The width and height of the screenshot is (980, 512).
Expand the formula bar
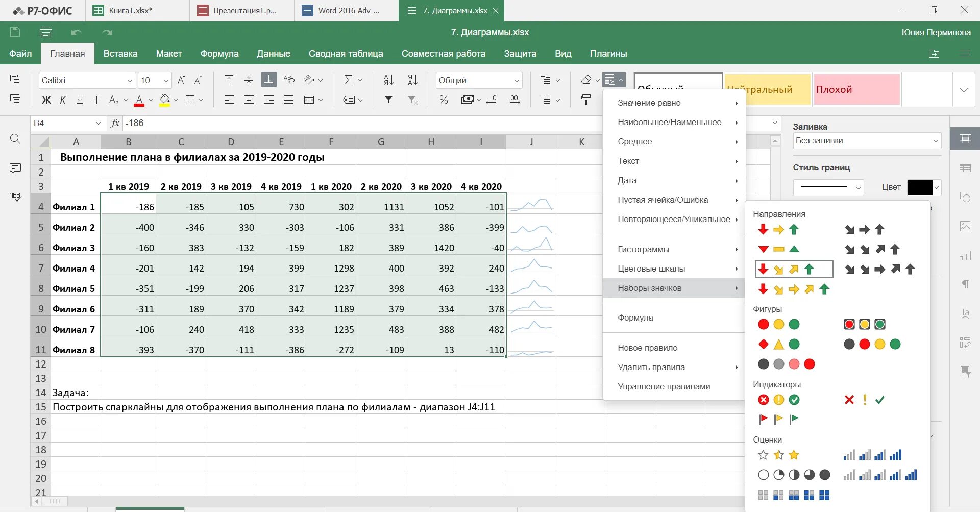click(774, 123)
